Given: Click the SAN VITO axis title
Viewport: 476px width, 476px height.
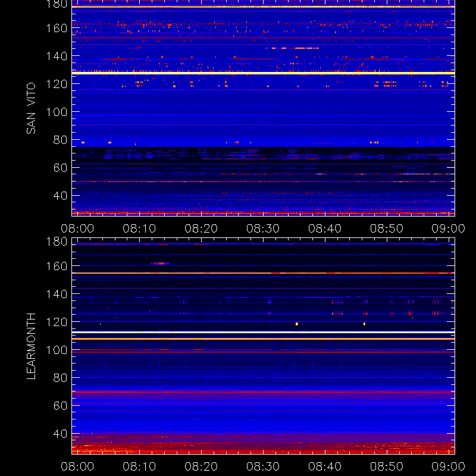Looking at the screenshot, I should click(x=31, y=108).
